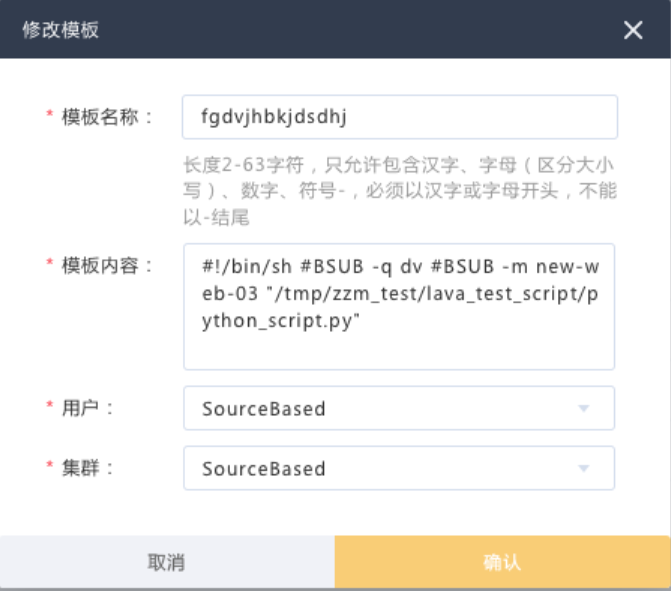Image resolution: width=671 pixels, height=591 pixels.
Task: Click the red asterisk beside 模板内容
Action: 50,262
